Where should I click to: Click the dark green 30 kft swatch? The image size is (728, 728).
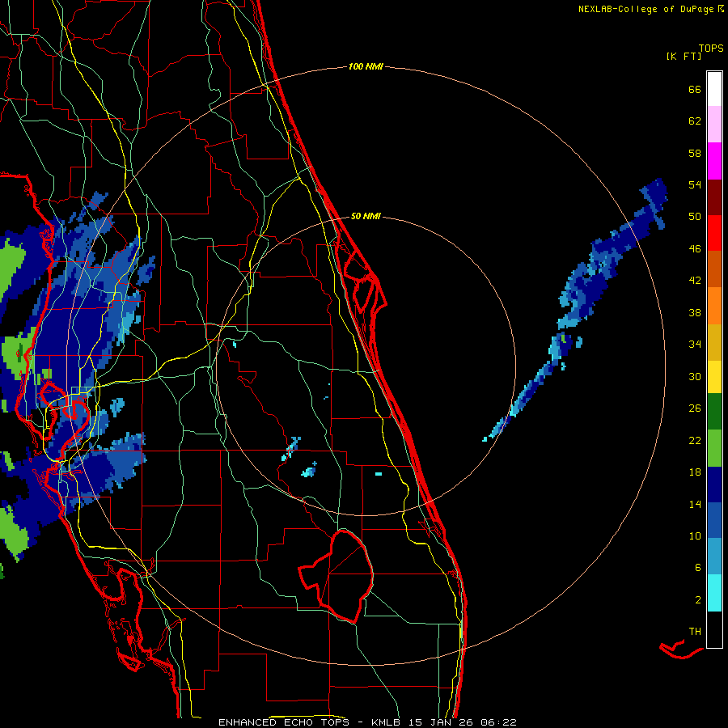click(714, 412)
